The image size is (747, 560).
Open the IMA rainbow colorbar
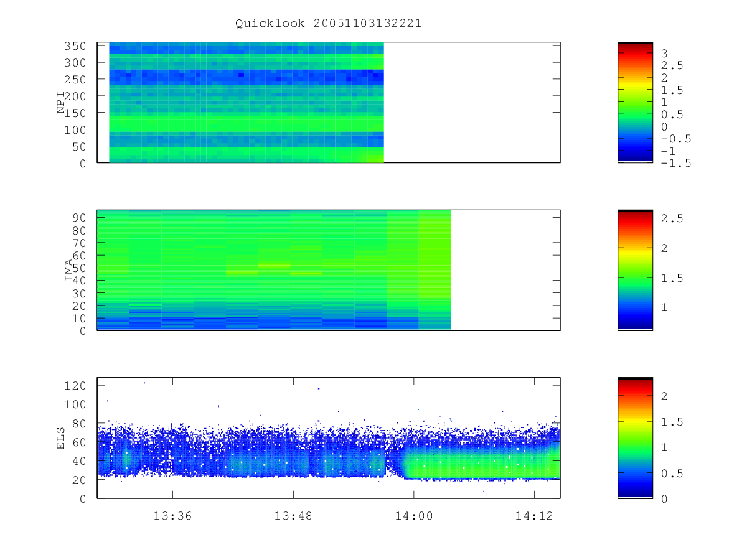(635, 270)
